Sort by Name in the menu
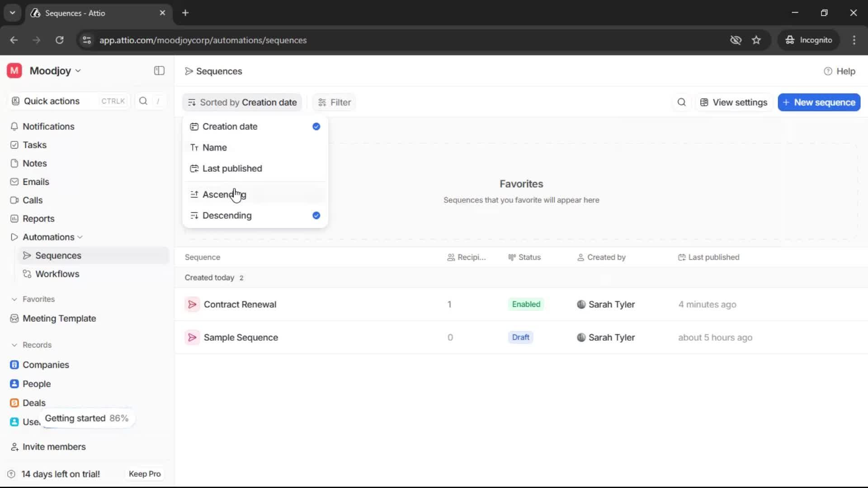 (x=215, y=148)
